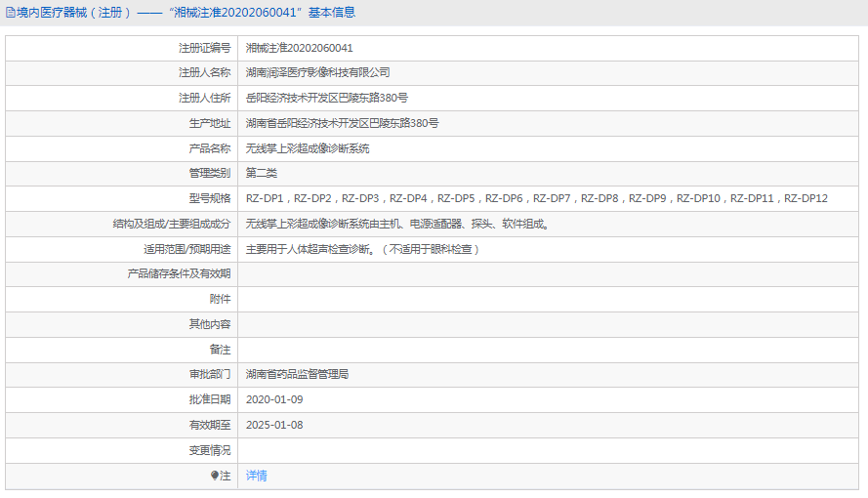The width and height of the screenshot is (868, 498).
Task: Click the 批准日期 label
Action: tap(209, 399)
